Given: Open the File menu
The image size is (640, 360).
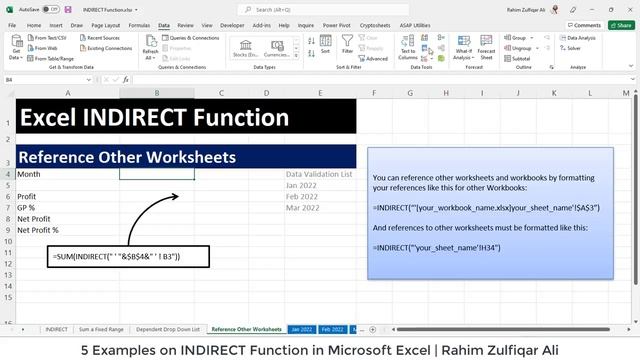Looking at the screenshot, I should [x=12, y=25].
